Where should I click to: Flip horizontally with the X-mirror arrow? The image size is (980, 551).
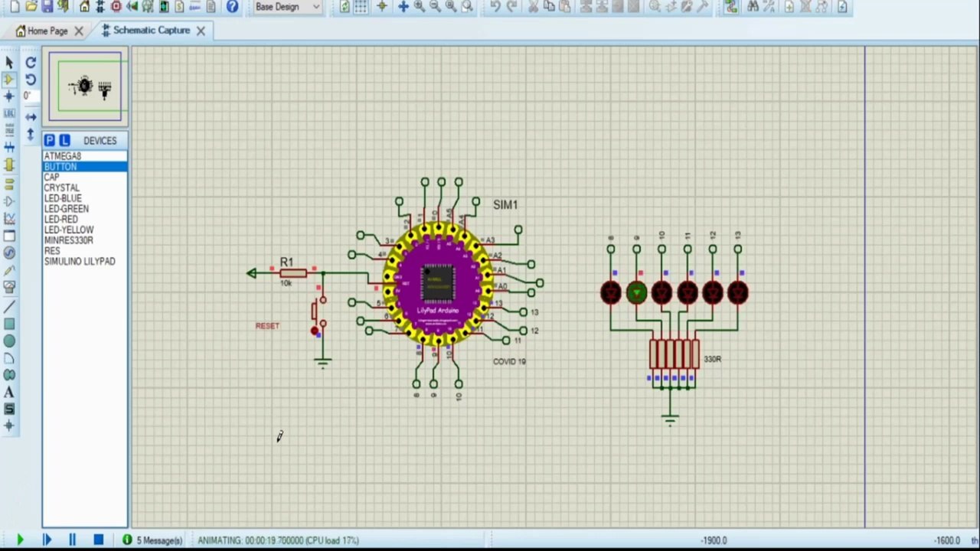click(x=31, y=117)
